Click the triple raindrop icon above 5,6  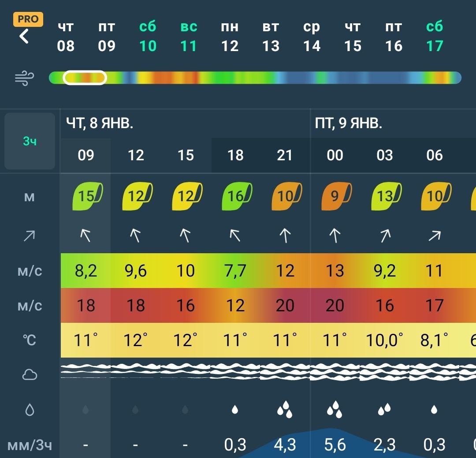click(335, 410)
